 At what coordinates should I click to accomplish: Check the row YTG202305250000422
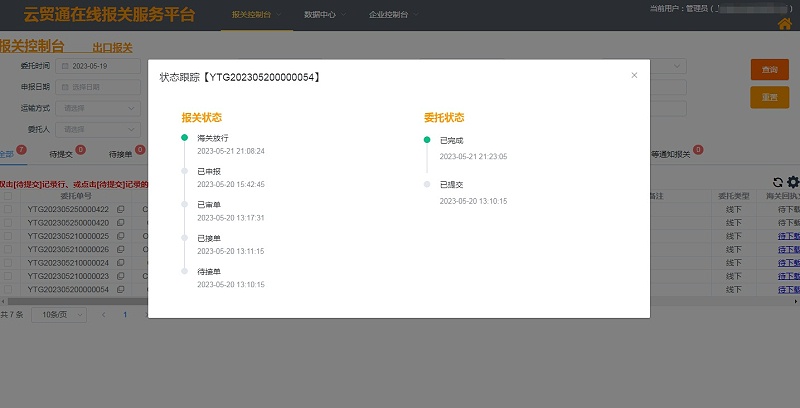tap(8, 209)
